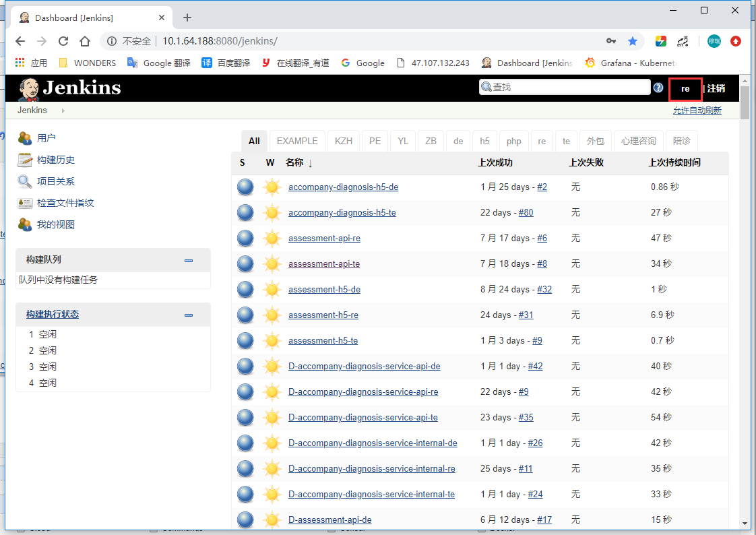The width and height of the screenshot is (756, 535).
Task: Open the 陪诊 view tab
Action: (681, 141)
